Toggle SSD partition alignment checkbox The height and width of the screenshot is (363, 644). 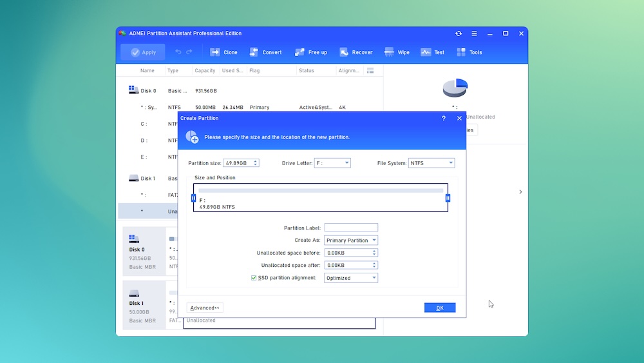click(254, 278)
